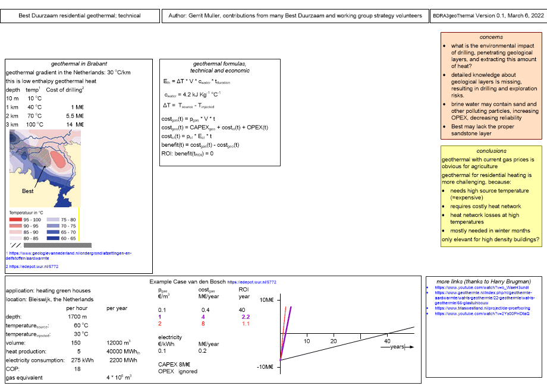Screen dimensions: 547x392
Task: Click the 'geothermal in Brabant' heading
Action: 79,64
